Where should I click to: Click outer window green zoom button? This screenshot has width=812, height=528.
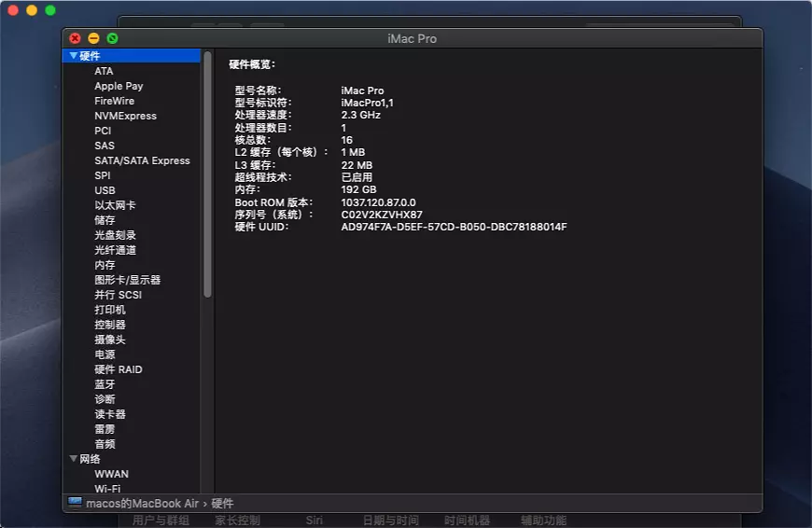point(50,10)
